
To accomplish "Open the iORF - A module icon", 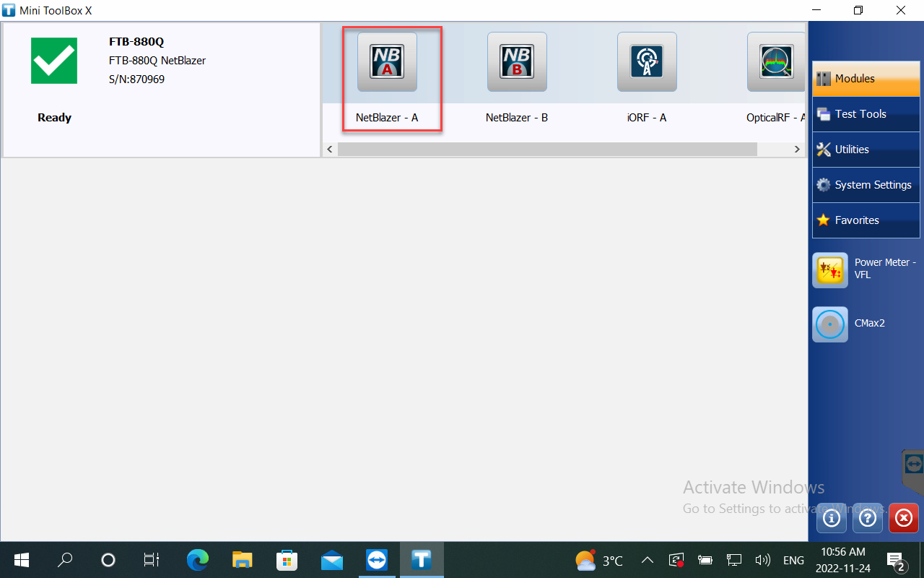I will pyautogui.click(x=647, y=62).
